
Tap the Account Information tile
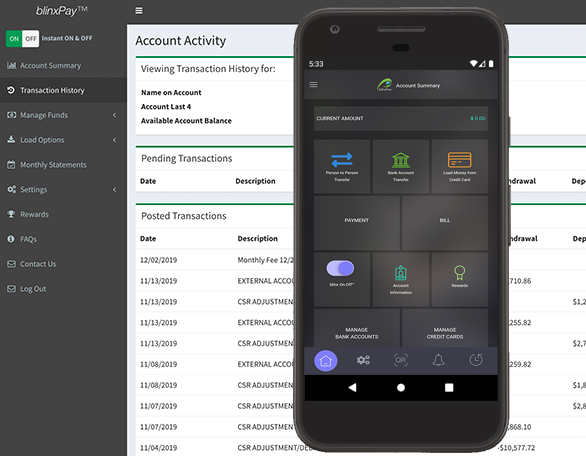pos(401,279)
